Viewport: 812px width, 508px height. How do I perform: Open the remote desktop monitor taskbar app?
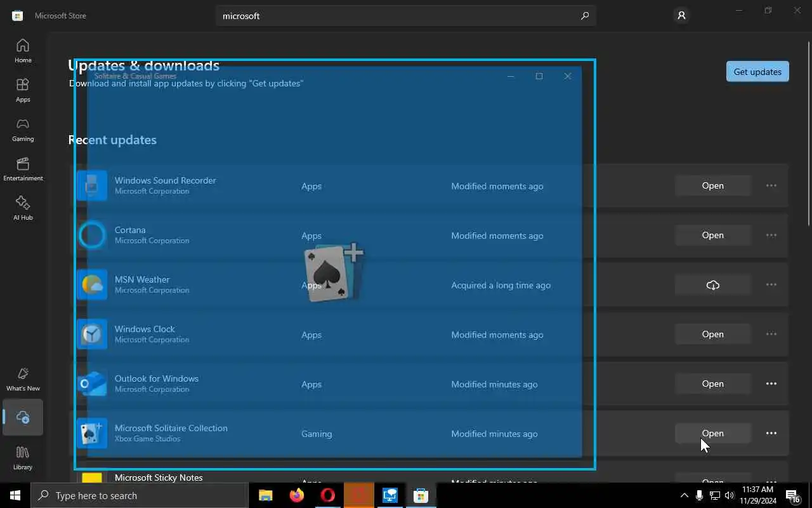tap(390, 495)
